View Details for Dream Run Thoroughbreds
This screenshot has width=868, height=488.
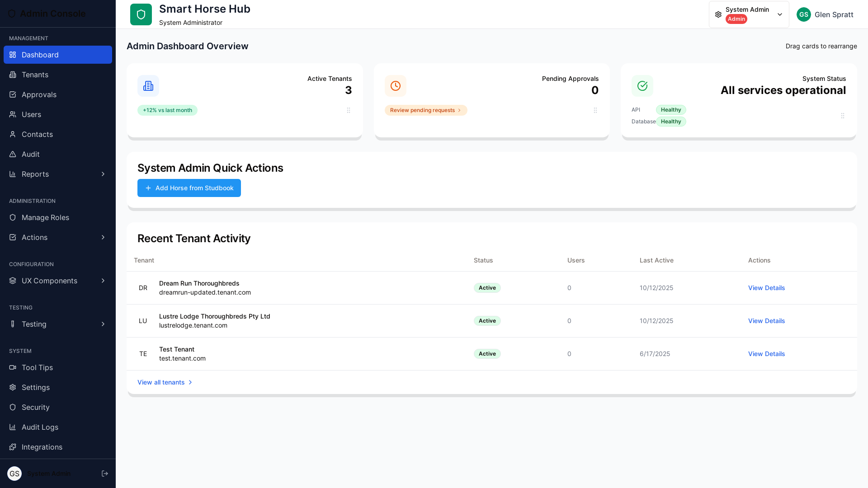[x=766, y=288]
